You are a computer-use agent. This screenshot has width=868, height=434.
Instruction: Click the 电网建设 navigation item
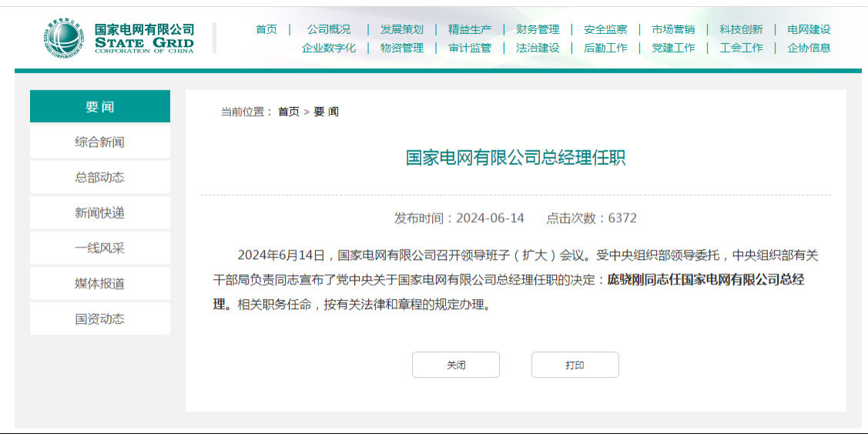click(x=809, y=29)
